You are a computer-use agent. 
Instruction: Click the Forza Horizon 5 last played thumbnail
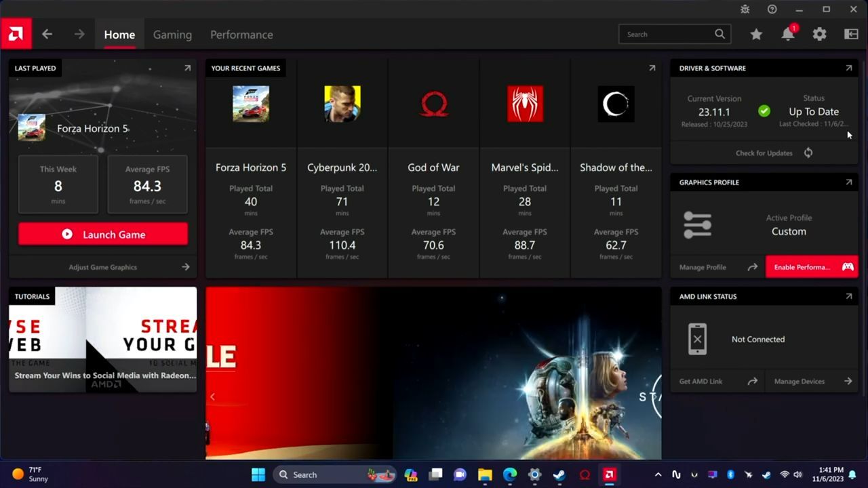[x=31, y=127]
